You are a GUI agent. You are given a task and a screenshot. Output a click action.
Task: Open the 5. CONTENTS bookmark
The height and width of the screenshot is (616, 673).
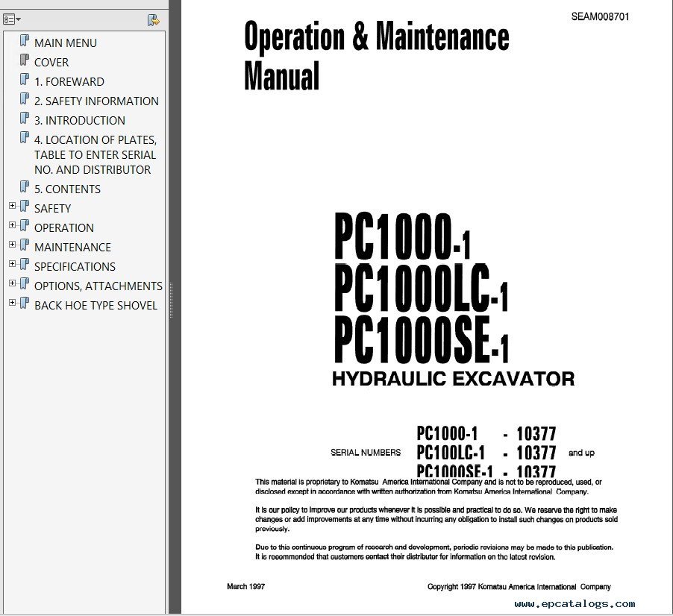67,189
